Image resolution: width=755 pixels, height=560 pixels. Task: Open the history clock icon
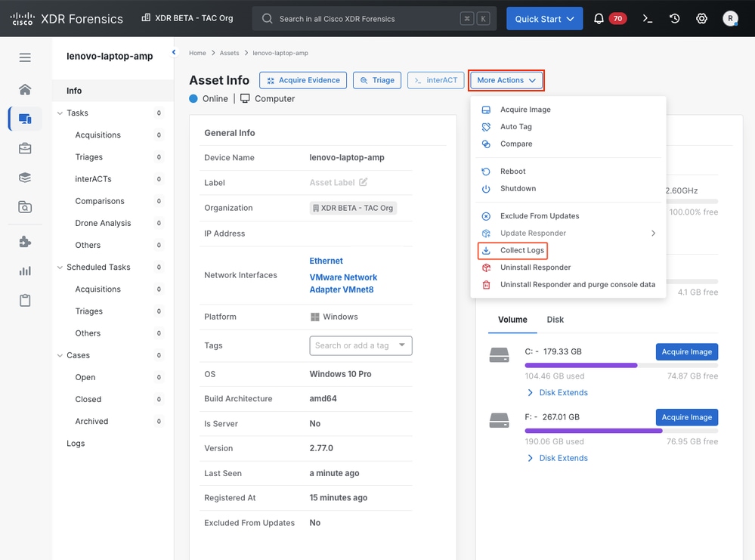[x=675, y=19]
